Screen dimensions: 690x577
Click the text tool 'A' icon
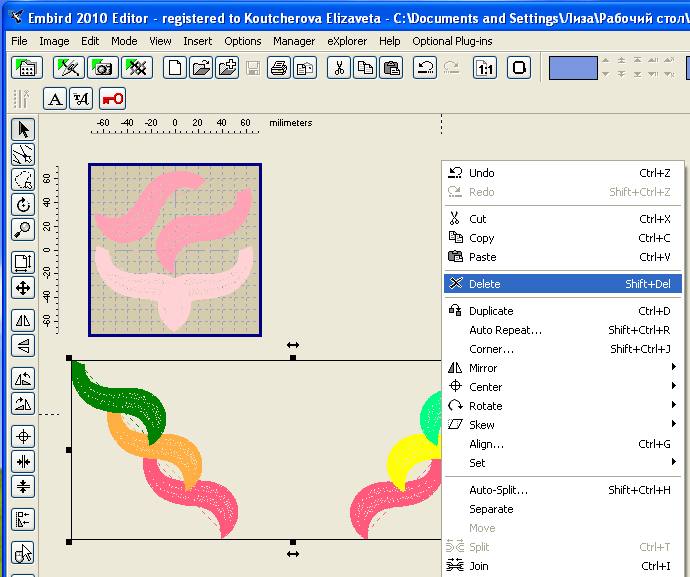(55, 98)
